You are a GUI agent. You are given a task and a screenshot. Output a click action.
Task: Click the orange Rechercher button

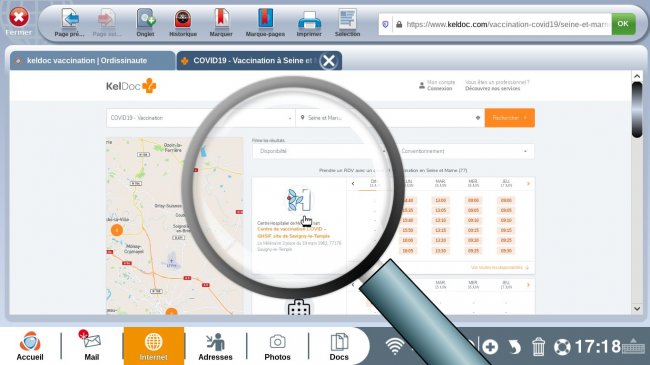coord(509,118)
